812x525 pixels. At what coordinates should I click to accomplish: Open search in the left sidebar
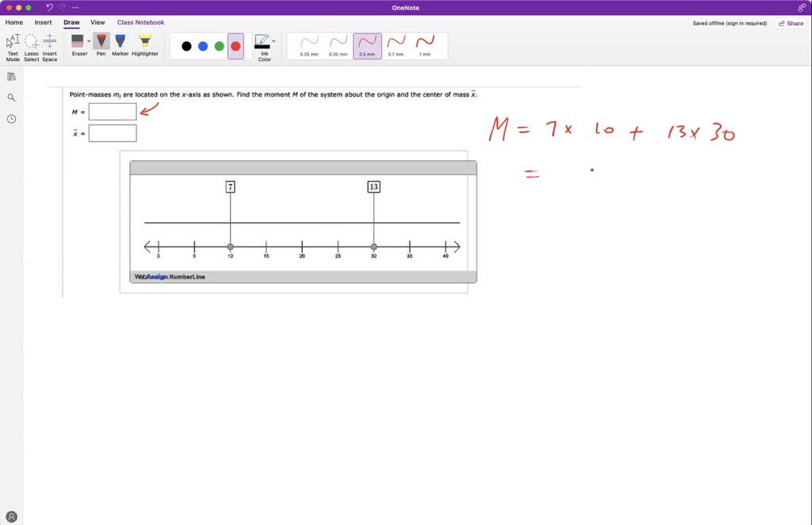pyautogui.click(x=10, y=97)
